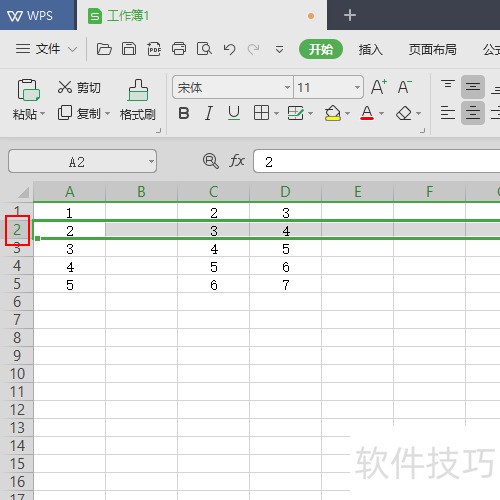Viewport: 500px width, 500px height.
Task: Export to PDF from the quick toolbar
Action: [154, 49]
